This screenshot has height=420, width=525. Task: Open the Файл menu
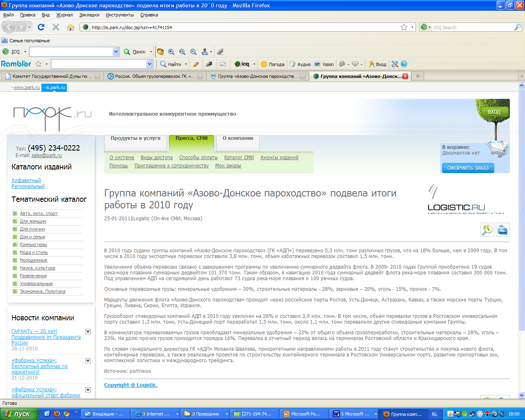[x=8, y=15]
